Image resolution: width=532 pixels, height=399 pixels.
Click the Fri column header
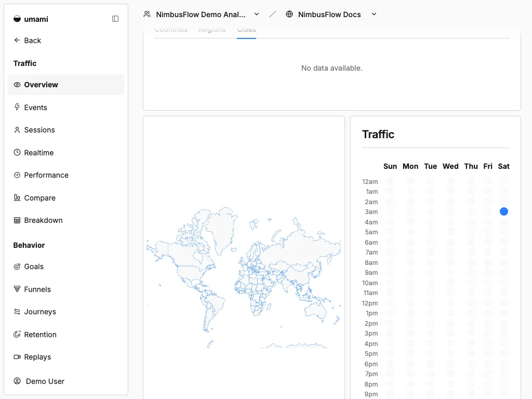[x=488, y=166]
